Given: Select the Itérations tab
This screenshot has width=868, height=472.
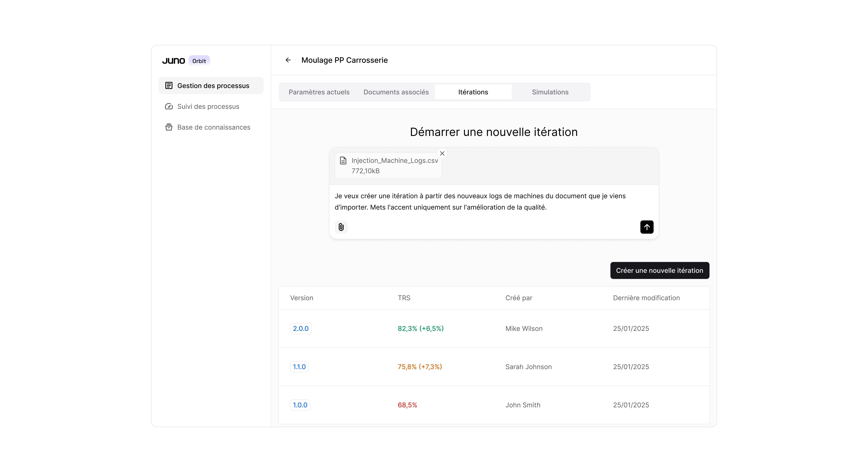Looking at the screenshot, I should pos(473,92).
